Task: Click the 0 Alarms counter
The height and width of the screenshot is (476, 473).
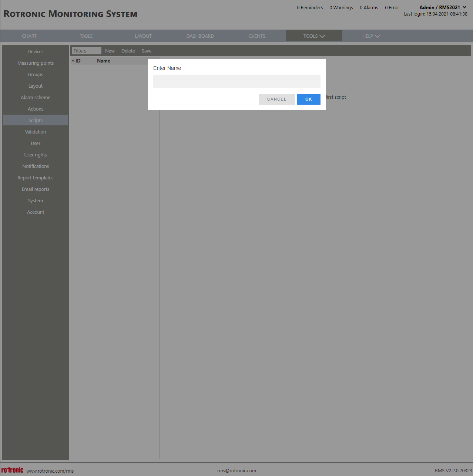Action: [x=369, y=7]
